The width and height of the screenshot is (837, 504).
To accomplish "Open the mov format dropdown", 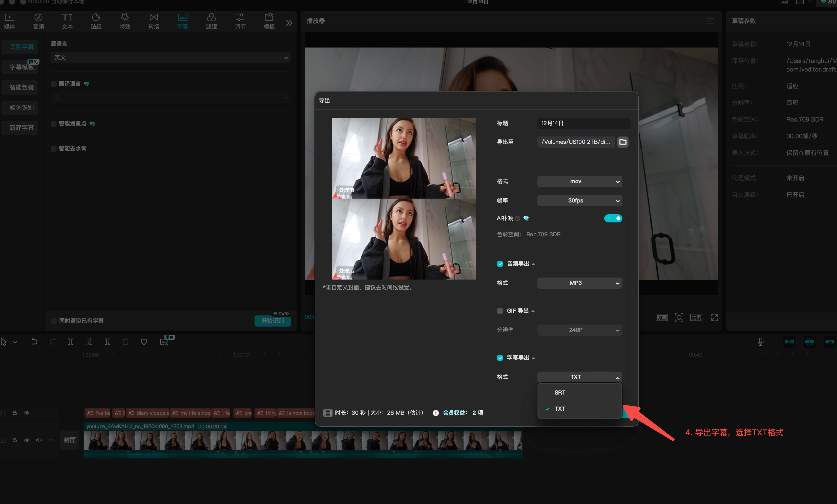I will tap(579, 181).
